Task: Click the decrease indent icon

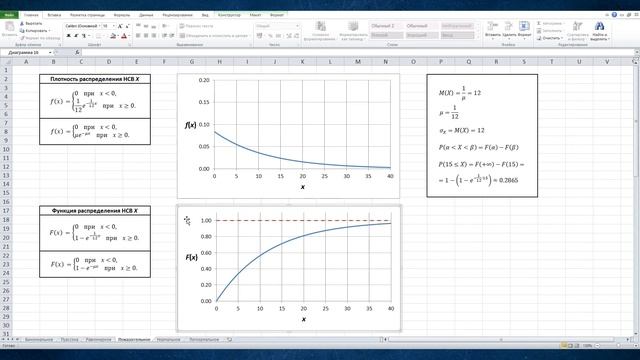Action: tap(164, 36)
